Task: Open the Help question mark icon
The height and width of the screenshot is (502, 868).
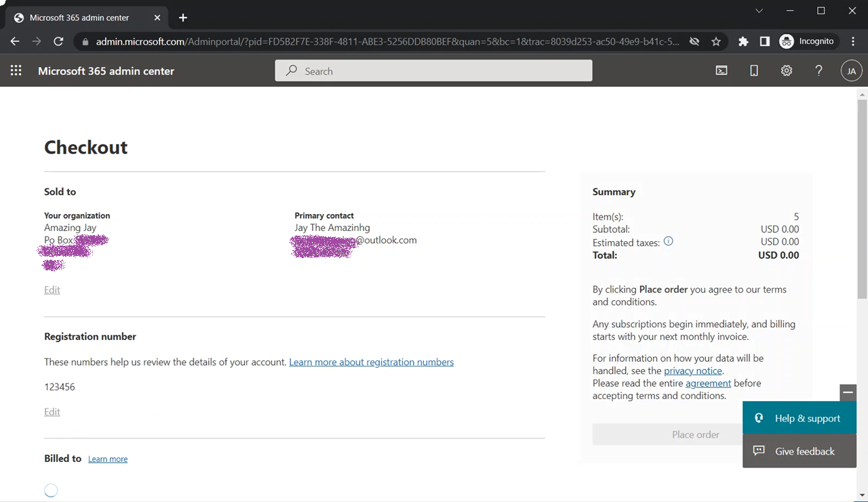Action: 818,70
